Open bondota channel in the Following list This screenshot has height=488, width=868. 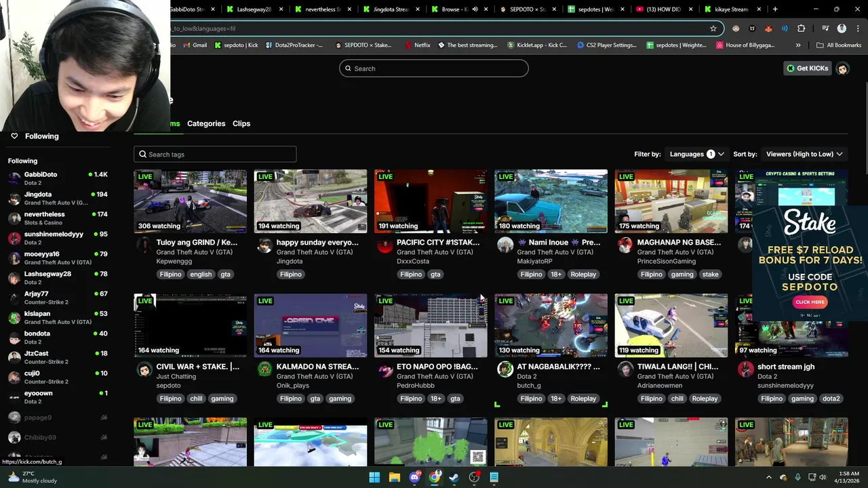[58, 338]
